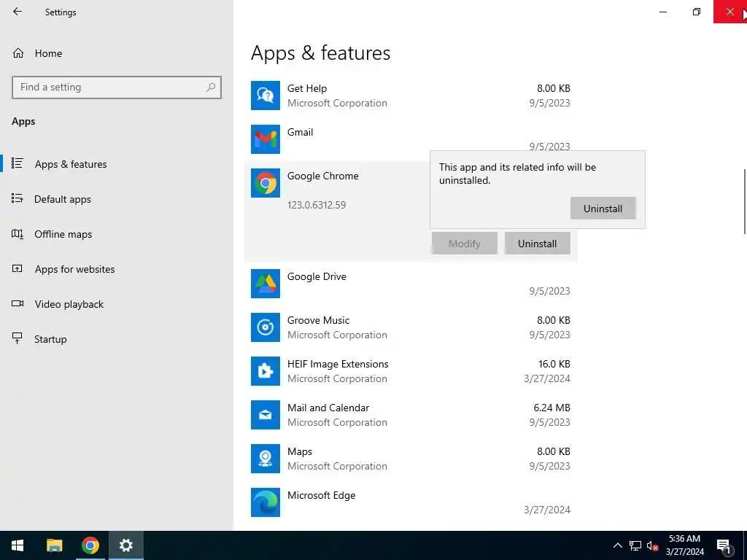Screen dimensions: 747x560
Task: Click the greyed Modify button
Action: click(464, 244)
